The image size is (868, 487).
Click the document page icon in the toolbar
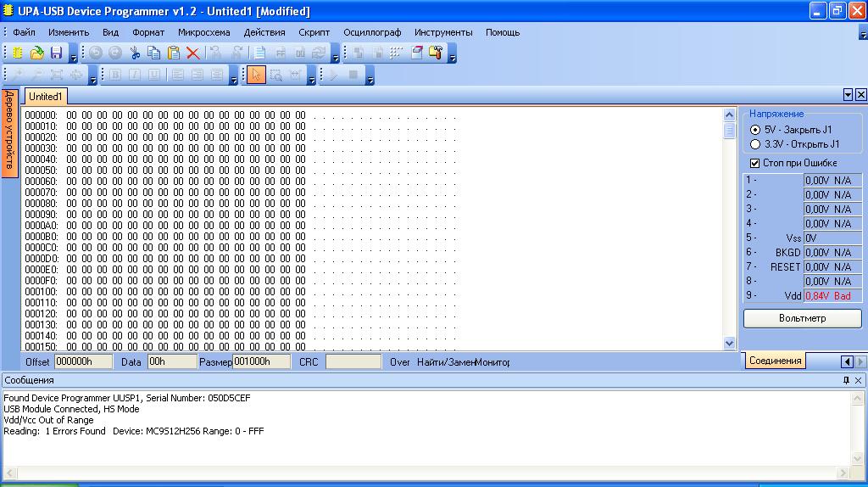point(259,53)
